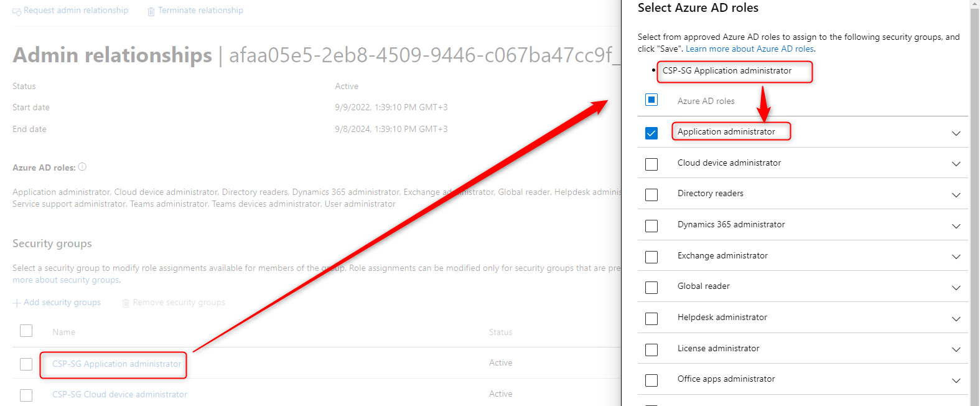Expand the Office apps administrator role chevron
The height and width of the screenshot is (406, 980).
(x=956, y=380)
